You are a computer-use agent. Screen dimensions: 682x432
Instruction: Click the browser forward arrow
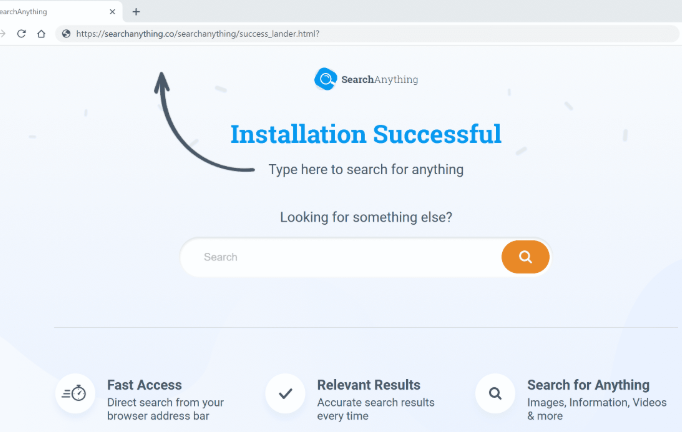tap(3, 34)
